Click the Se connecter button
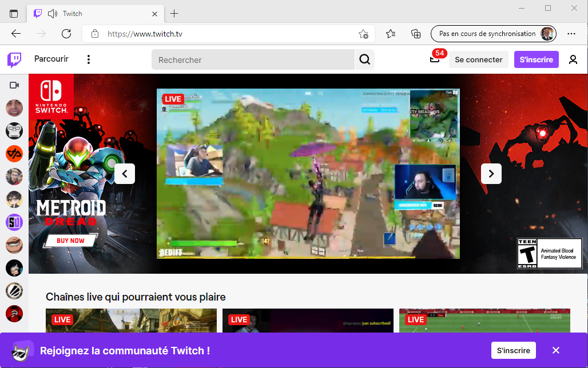 [x=479, y=59]
